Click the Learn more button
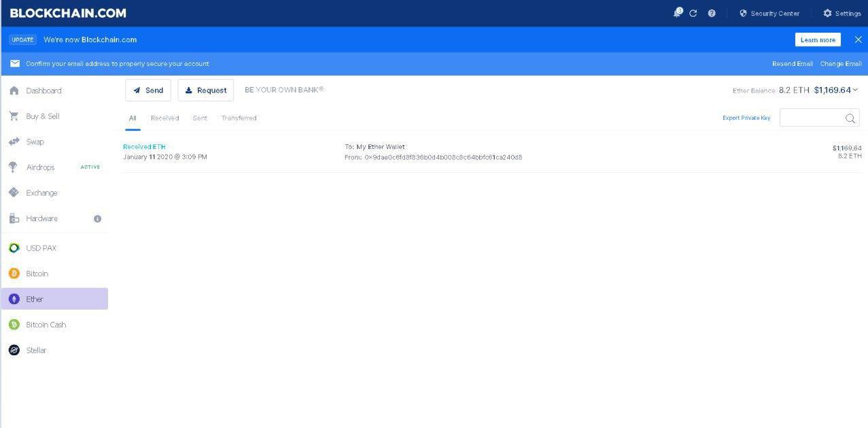The image size is (868, 428). (818, 39)
